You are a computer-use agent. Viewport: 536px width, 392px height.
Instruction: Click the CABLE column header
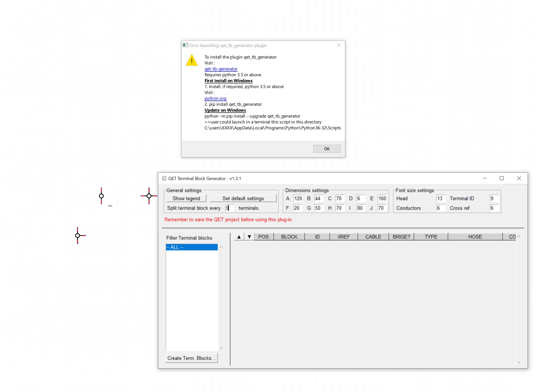pos(373,237)
